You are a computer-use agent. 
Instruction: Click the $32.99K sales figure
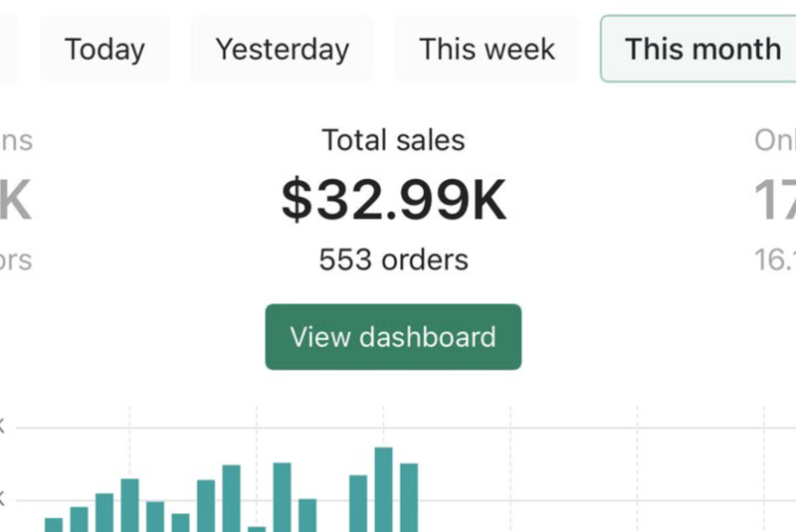(393, 200)
